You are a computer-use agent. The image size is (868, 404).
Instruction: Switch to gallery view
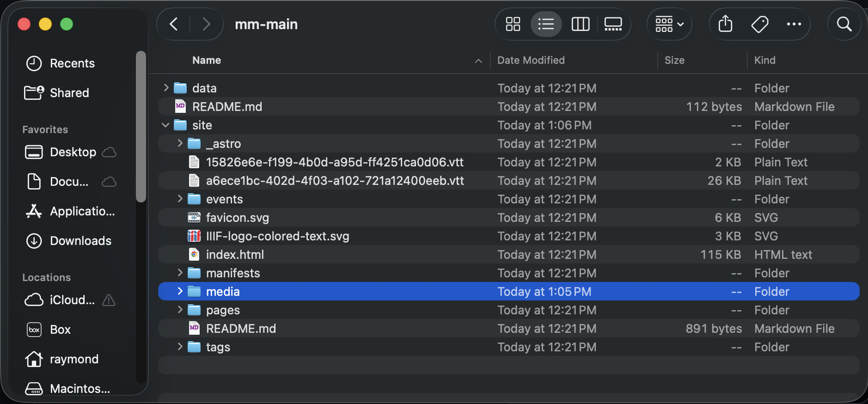click(613, 24)
